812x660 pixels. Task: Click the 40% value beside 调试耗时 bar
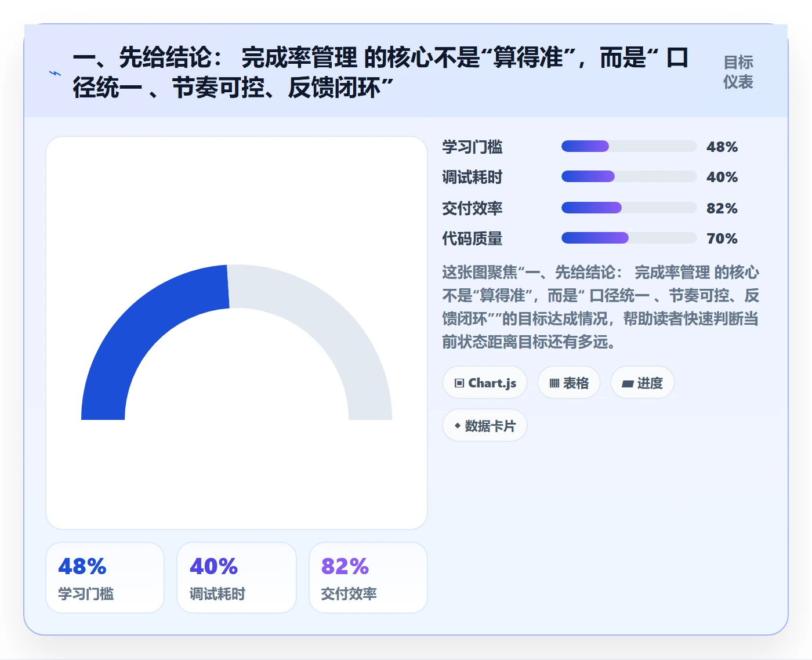click(x=722, y=177)
